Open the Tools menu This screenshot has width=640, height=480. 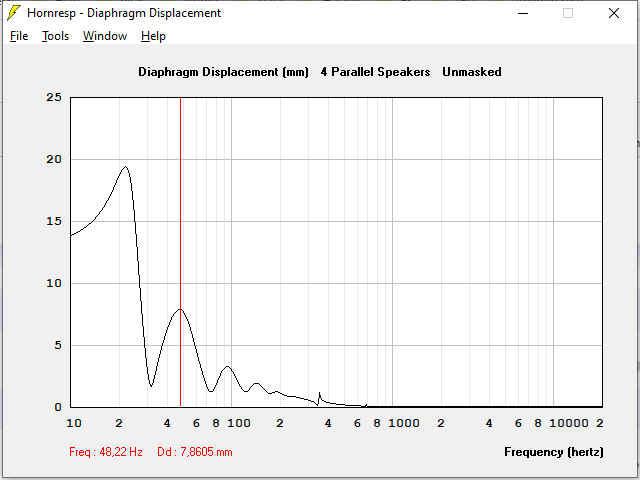coord(56,36)
